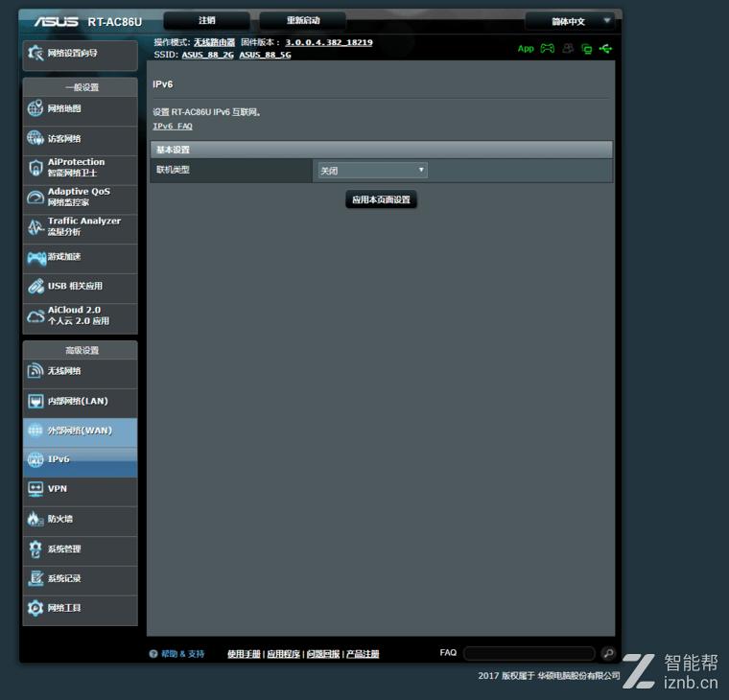729x700 pixels.
Task: Open the network setup wizard icon
Action: tap(35, 53)
